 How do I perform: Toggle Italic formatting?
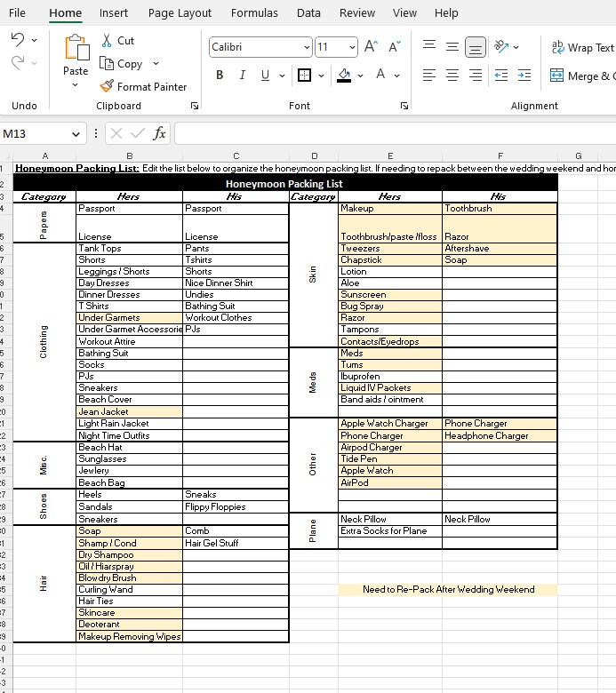point(242,76)
